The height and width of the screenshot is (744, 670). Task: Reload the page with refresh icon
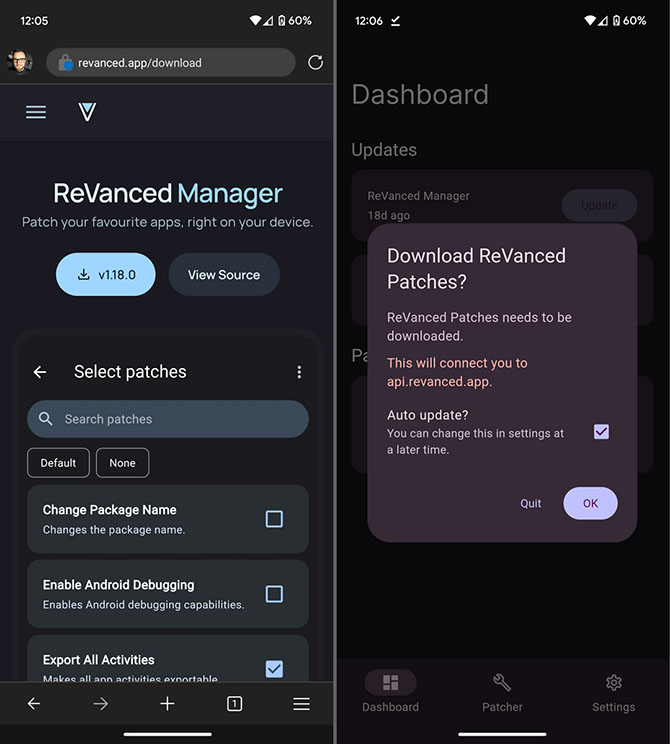316,63
